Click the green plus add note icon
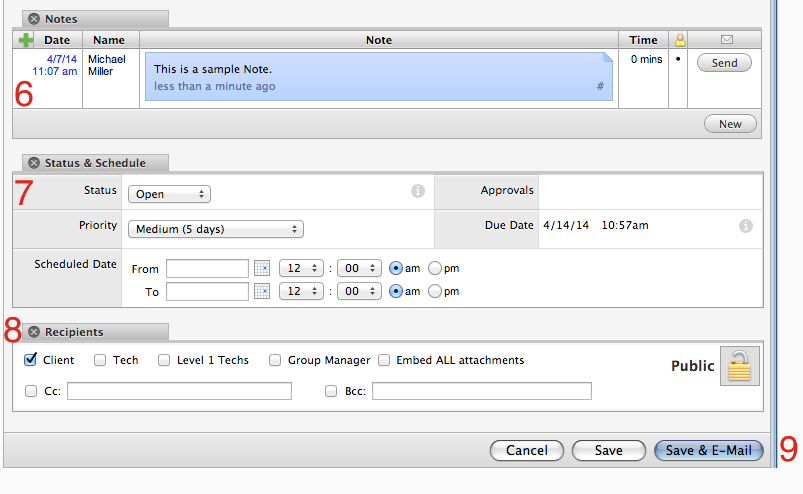The height and width of the screenshot is (494, 803). click(26, 40)
